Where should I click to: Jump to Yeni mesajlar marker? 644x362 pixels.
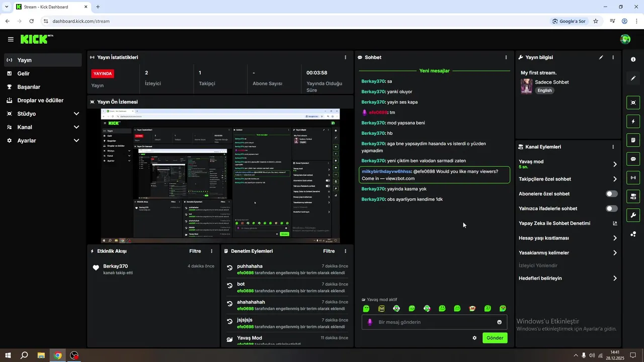[x=434, y=71]
